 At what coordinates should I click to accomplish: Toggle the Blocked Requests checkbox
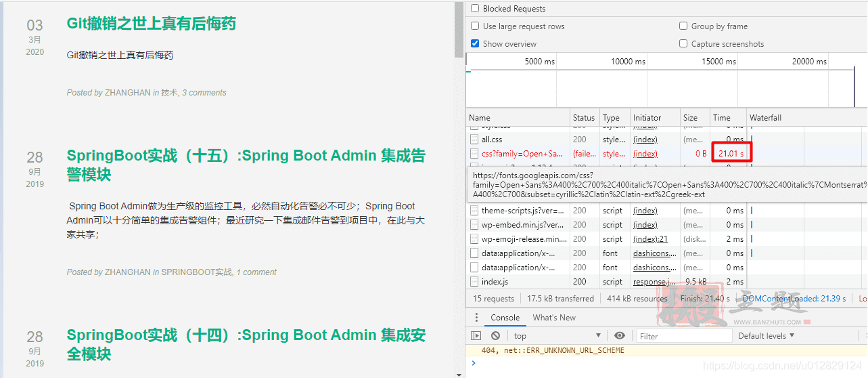pyautogui.click(x=475, y=9)
